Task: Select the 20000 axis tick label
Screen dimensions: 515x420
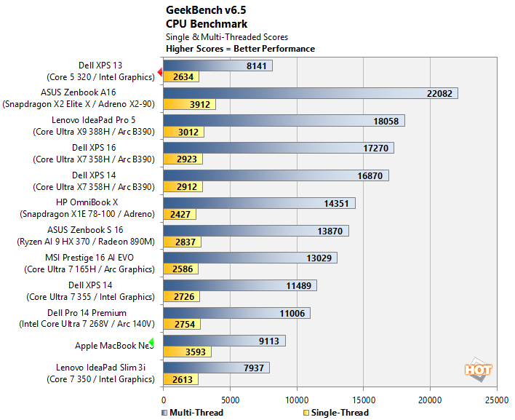Action: [430, 400]
